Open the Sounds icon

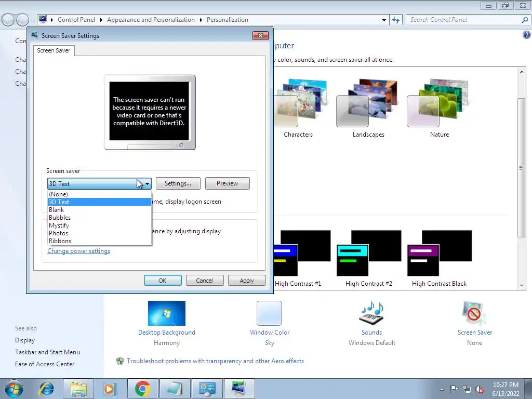point(371,313)
